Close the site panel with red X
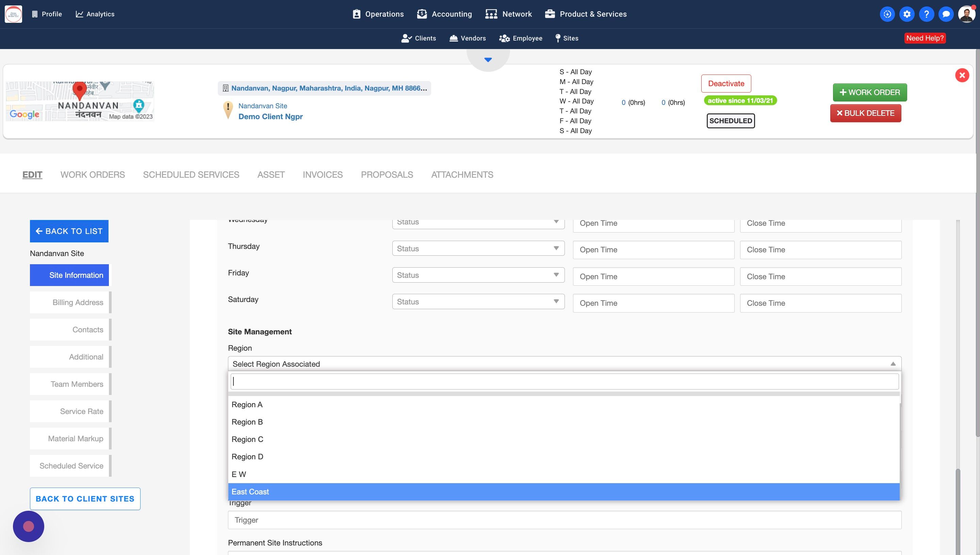Image resolution: width=980 pixels, height=555 pixels. tap(962, 75)
